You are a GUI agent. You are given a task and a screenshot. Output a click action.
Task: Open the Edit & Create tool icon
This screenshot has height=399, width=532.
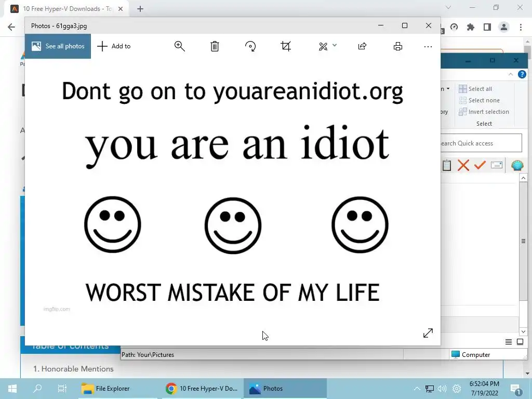pyautogui.click(x=323, y=46)
